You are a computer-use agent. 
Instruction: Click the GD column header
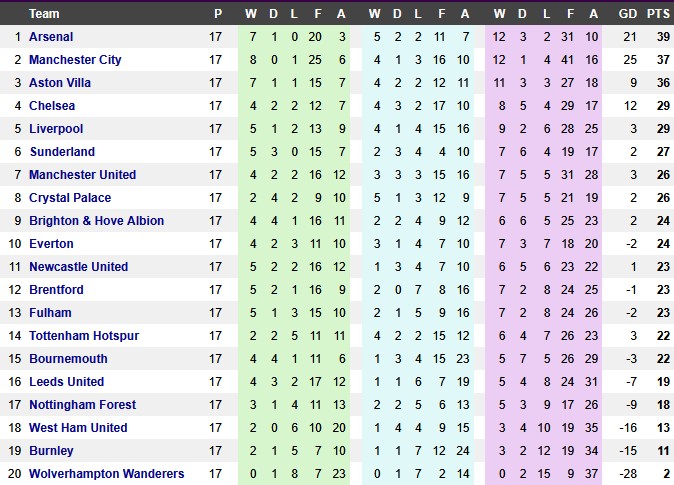(628, 14)
